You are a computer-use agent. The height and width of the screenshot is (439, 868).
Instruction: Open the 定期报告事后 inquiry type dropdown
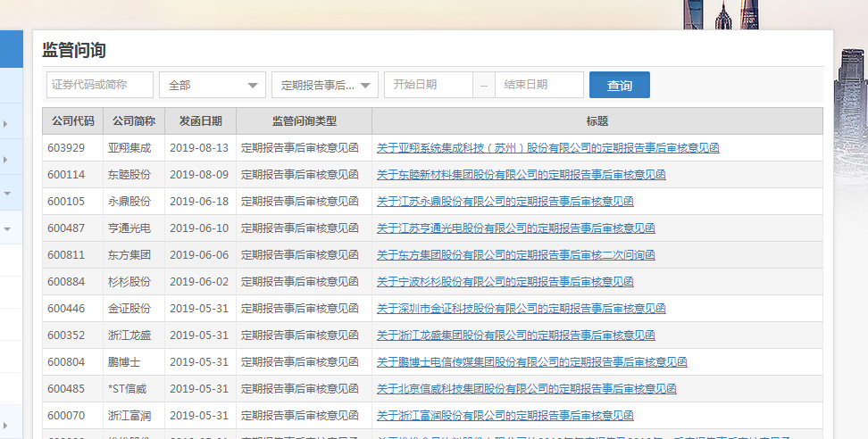pyautogui.click(x=324, y=86)
